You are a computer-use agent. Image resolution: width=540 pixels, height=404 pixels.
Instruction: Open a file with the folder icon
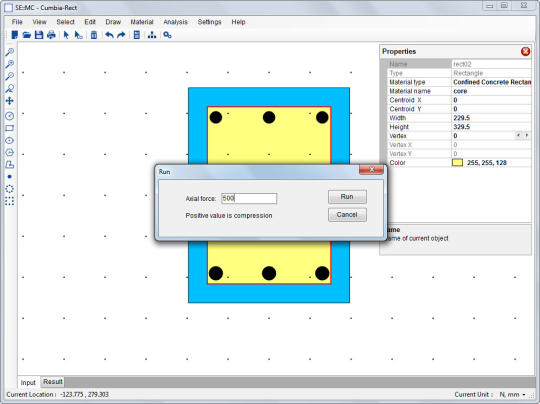(27, 35)
